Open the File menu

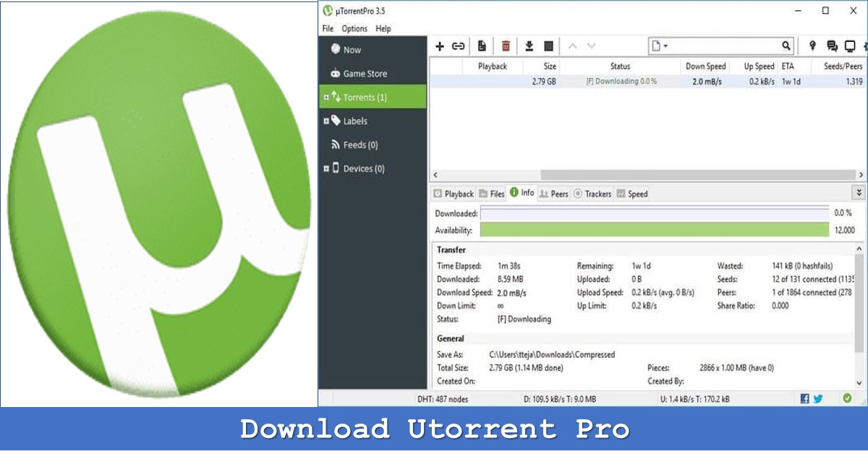tap(328, 29)
